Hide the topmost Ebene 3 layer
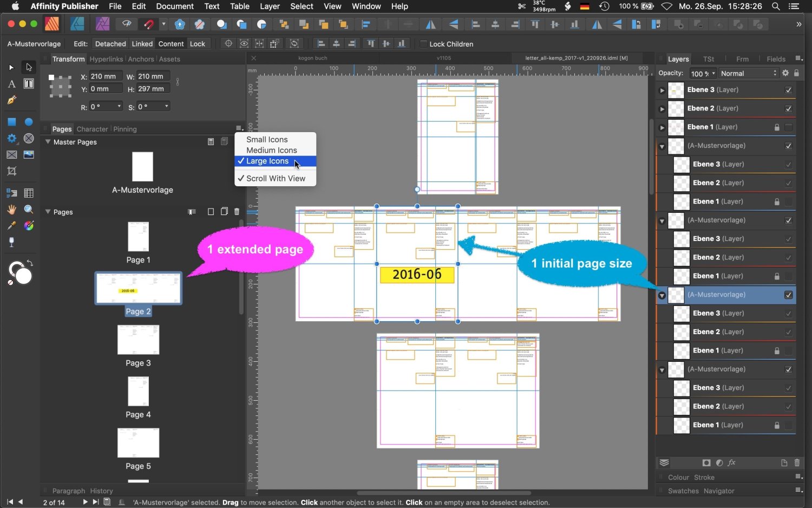 coord(788,90)
